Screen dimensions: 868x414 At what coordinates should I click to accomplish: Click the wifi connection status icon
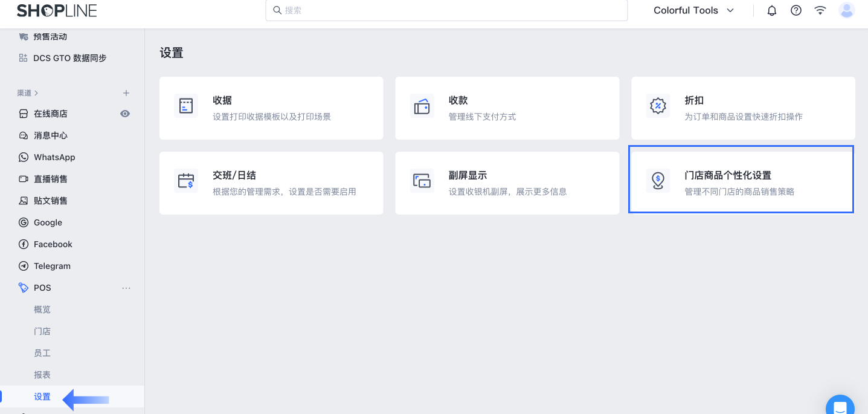[x=820, y=10]
